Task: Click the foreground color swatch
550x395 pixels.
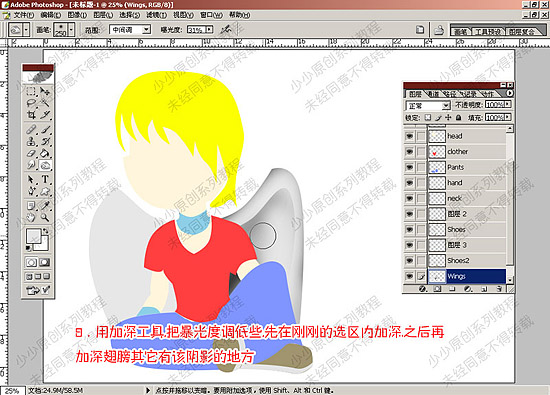Action: [x=33, y=236]
